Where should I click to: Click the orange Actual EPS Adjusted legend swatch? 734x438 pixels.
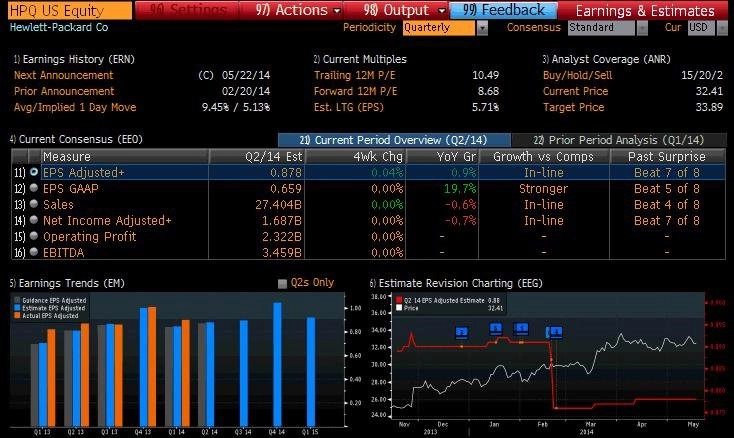pos(17,316)
